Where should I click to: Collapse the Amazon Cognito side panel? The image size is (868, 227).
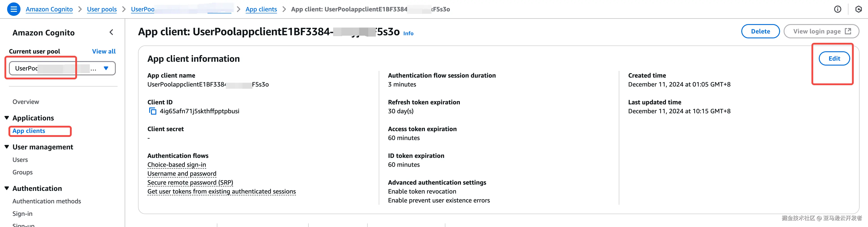click(x=112, y=32)
